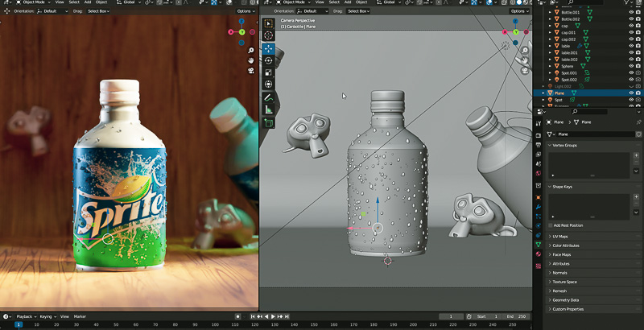Click the current frame number field
The width and height of the screenshot is (644, 330).
451,316
